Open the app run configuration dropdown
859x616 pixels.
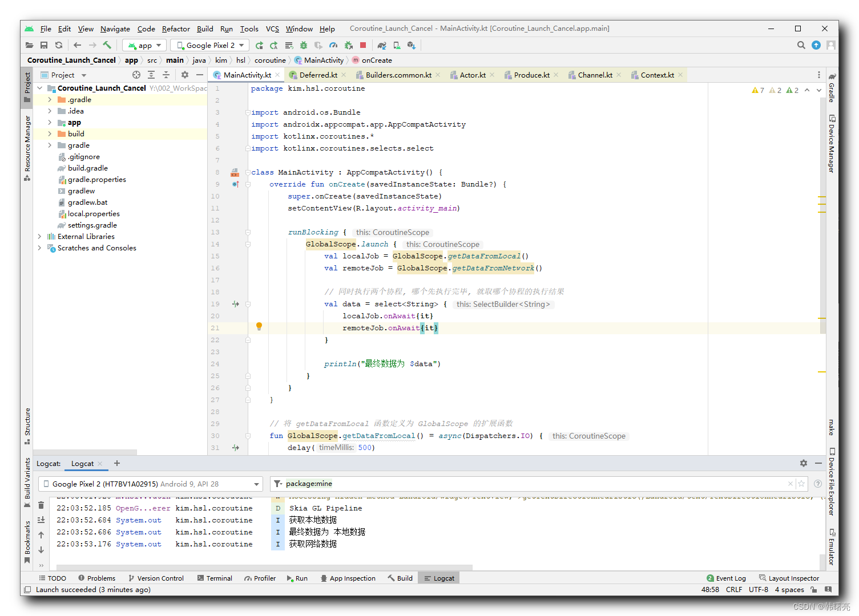144,45
